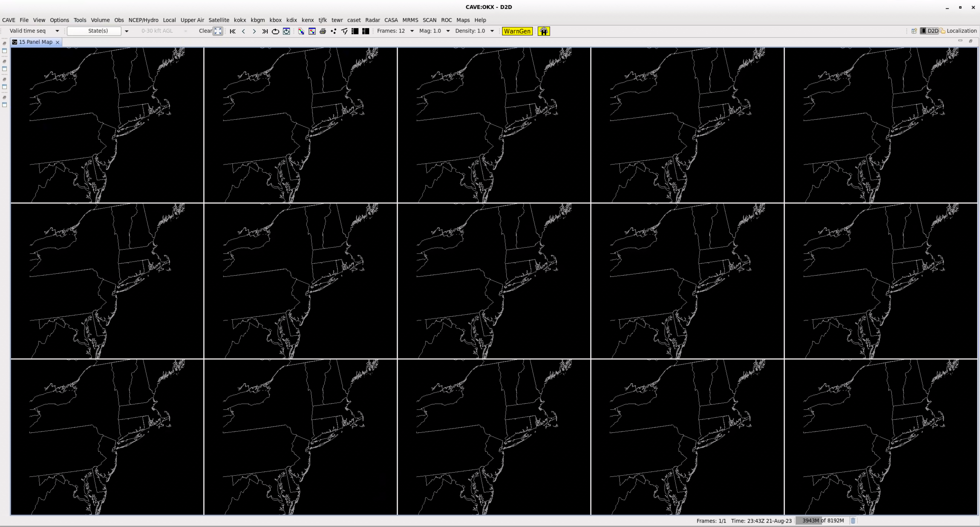Click the topmost window icon in left sidebar
Screen dimensions: 980x527
click(x=5, y=51)
